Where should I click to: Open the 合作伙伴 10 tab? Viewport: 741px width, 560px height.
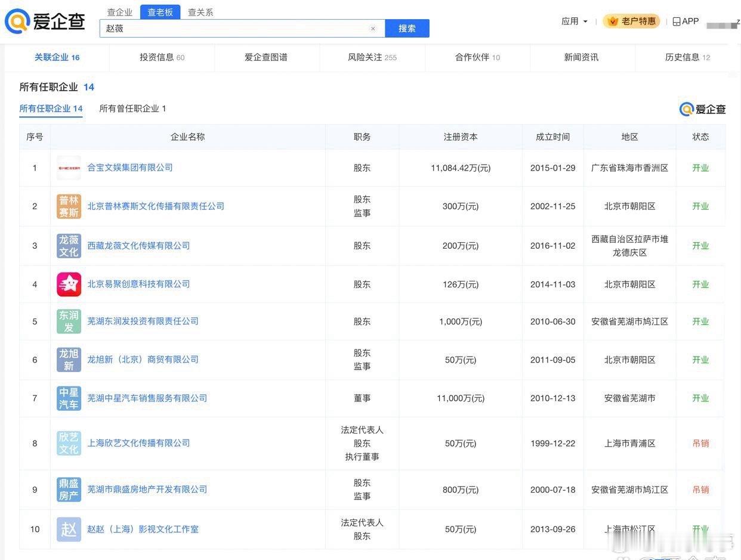tap(477, 57)
